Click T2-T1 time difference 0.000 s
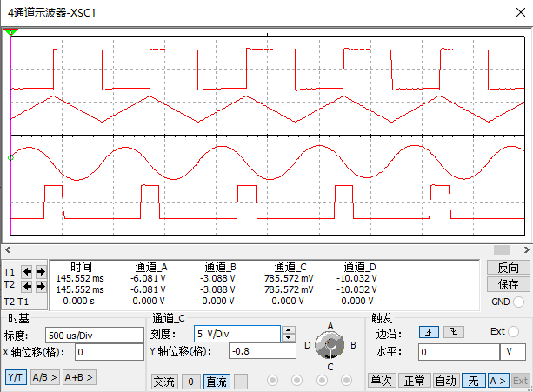533x392 pixels. [x=78, y=301]
